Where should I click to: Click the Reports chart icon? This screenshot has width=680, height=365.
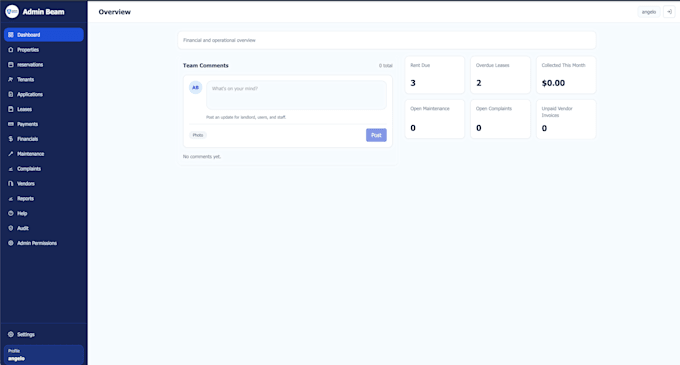pyautogui.click(x=11, y=199)
